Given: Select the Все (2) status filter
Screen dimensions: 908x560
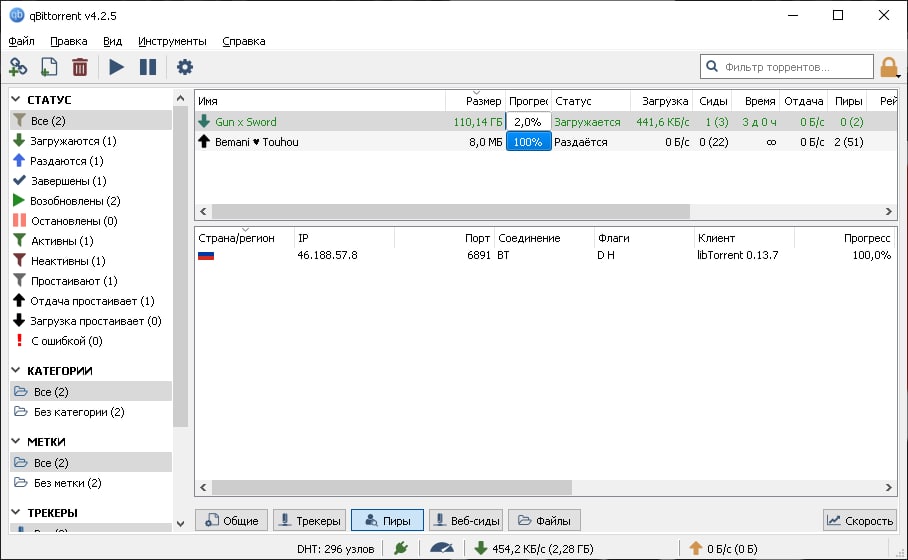Looking at the screenshot, I should coord(91,120).
